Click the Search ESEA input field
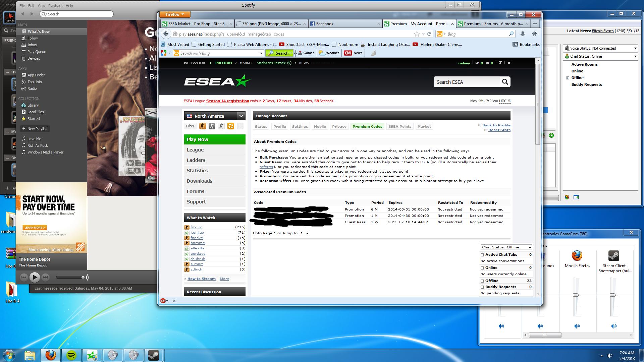Screen dimensions: 644x362 pos(467,82)
